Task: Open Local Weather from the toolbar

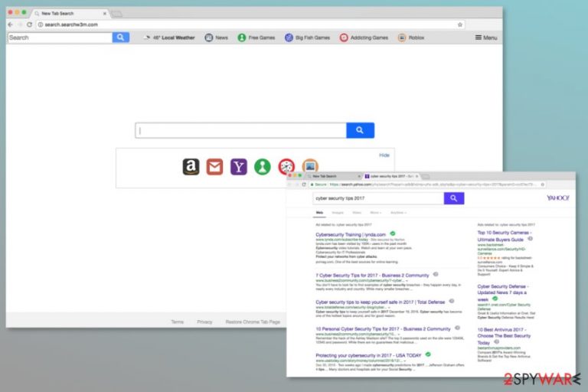Action: (x=169, y=38)
